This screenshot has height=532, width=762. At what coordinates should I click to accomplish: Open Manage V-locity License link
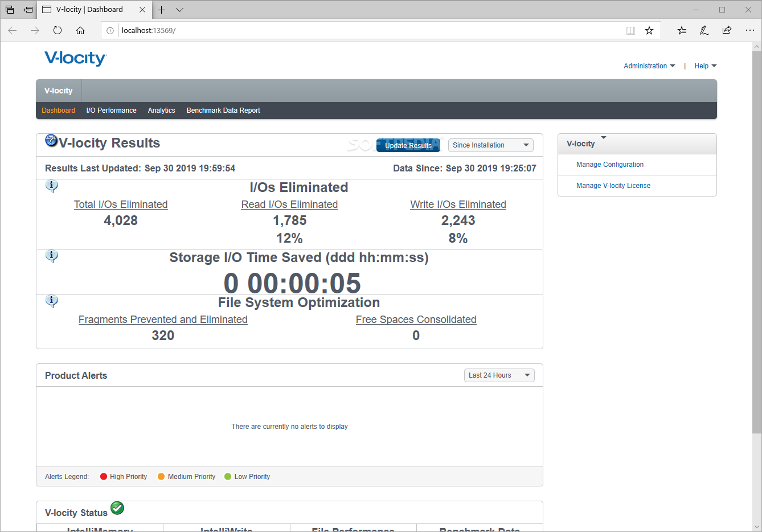[x=613, y=186]
